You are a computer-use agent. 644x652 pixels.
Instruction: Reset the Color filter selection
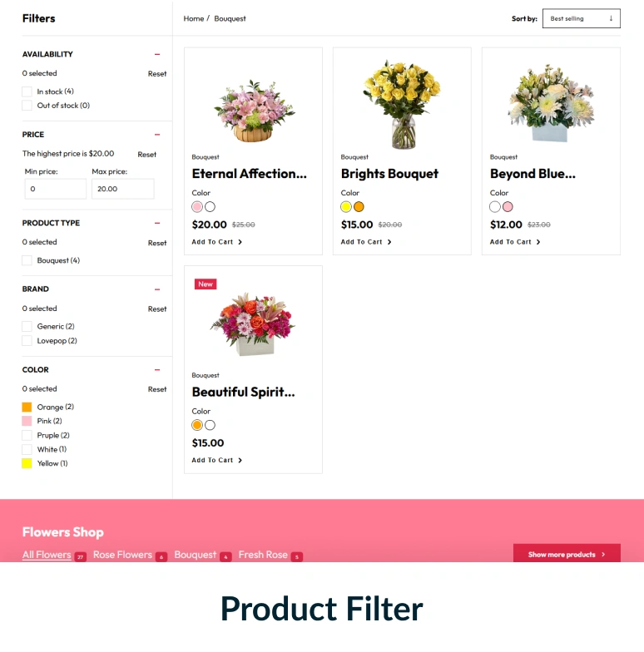(x=157, y=389)
